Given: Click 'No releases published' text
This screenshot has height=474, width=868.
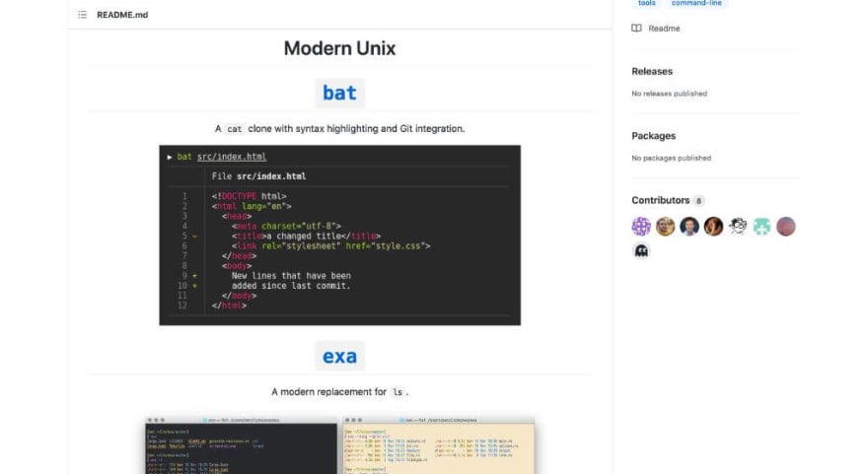Looking at the screenshot, I should [x=670, y=94].
